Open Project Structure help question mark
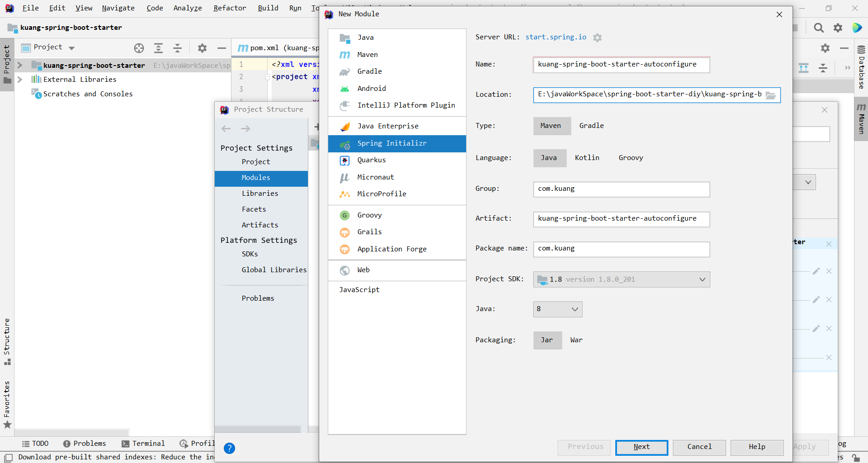The image size is (868, 463). (229, 448)
